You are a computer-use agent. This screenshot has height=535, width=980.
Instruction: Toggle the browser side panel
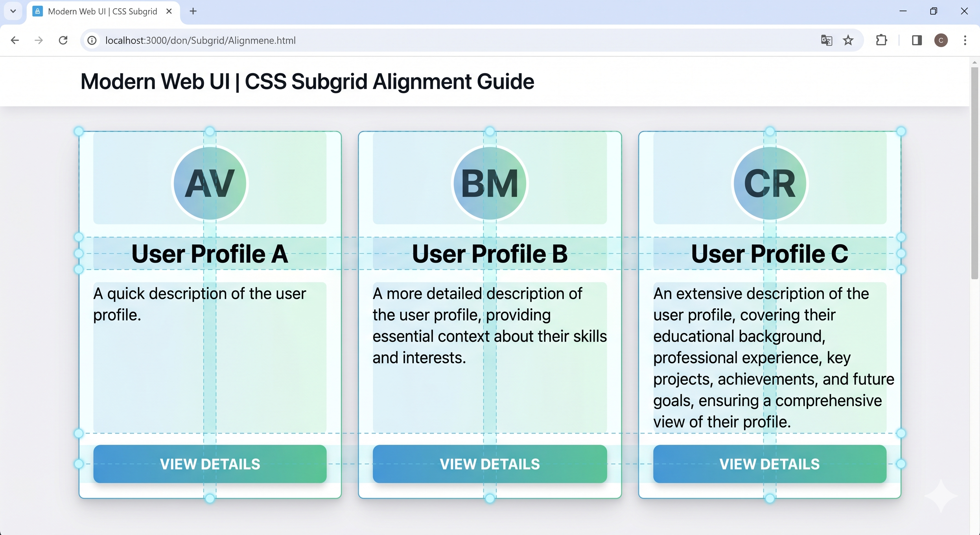click(x=917, y=40)
